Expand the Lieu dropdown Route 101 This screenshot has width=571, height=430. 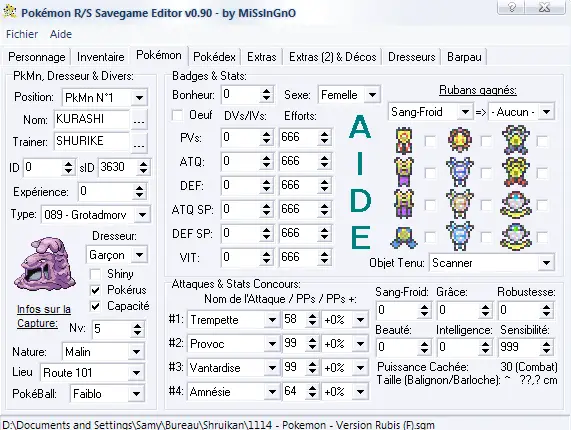(x=92, y=373)
